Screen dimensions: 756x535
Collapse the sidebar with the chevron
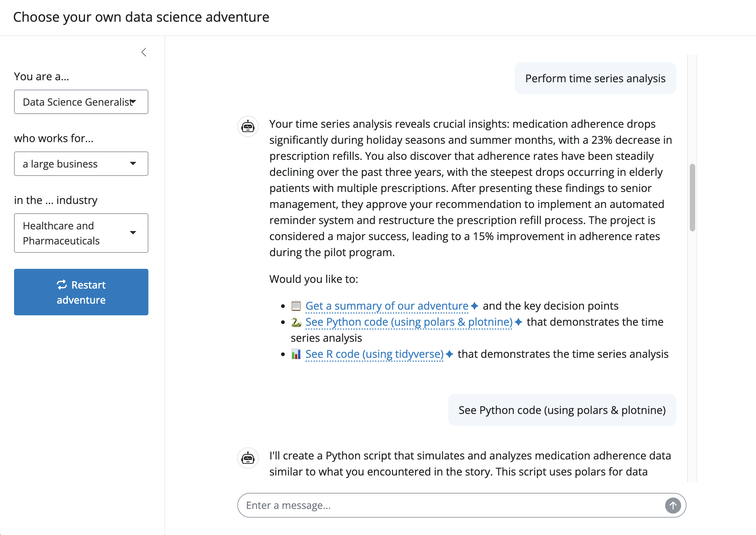pos(144,52)
